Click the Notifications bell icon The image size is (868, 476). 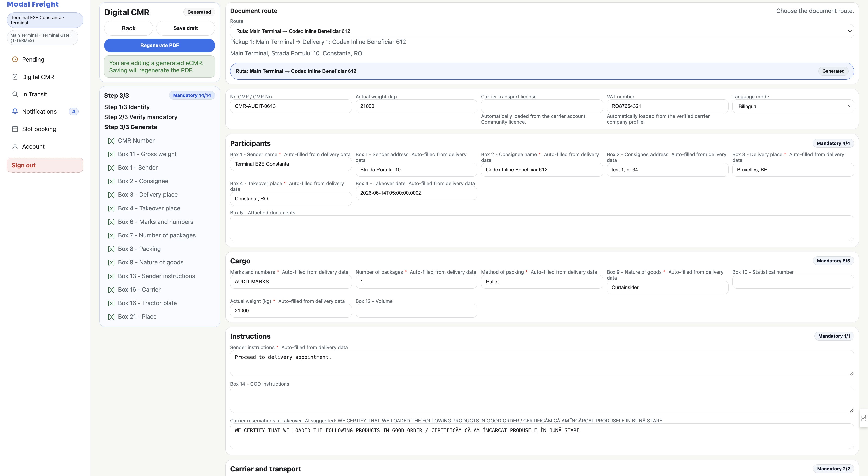tap(15, 111)
